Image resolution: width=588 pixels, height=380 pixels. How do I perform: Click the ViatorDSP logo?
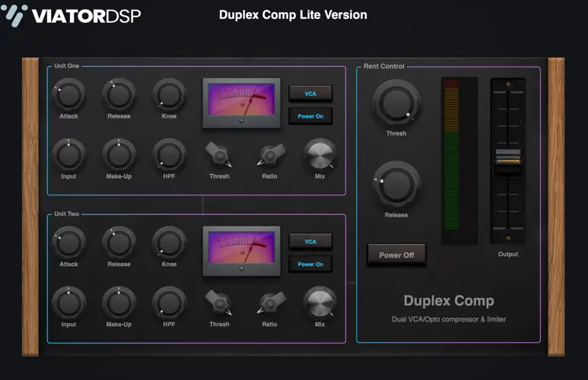tap(72, 14)
